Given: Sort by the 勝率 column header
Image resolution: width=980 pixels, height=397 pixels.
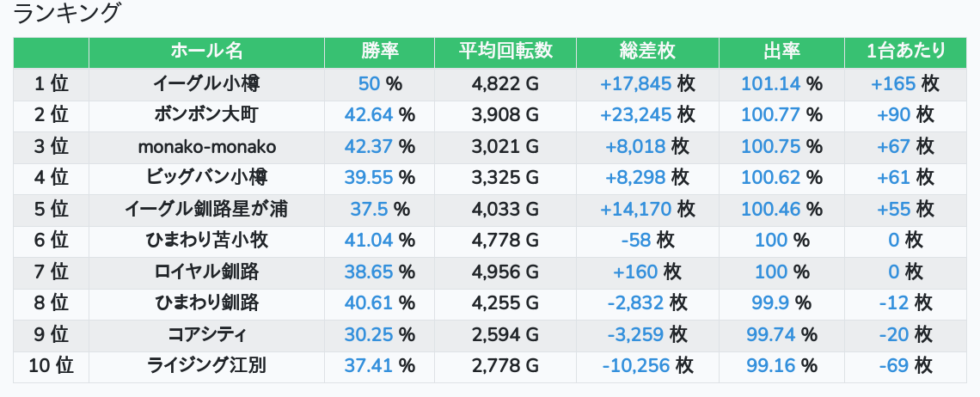Looking at the screenshot, I should (379, 52).
